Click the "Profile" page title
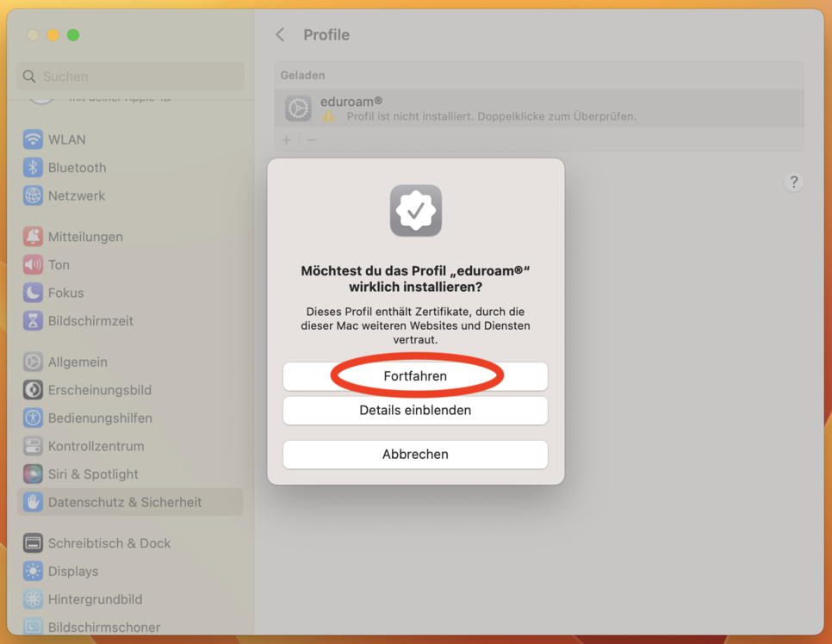Viewport: 832px width, 644px height. point(326,35)
